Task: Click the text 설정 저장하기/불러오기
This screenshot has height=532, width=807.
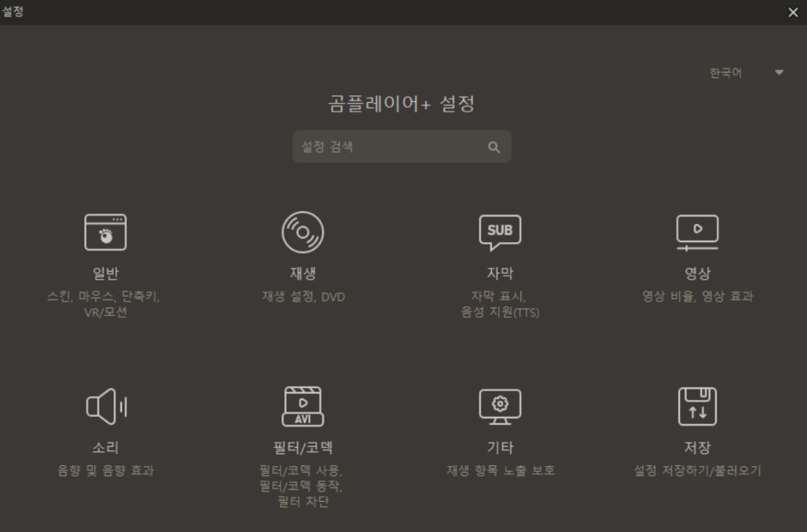Action: pos(698,471)
